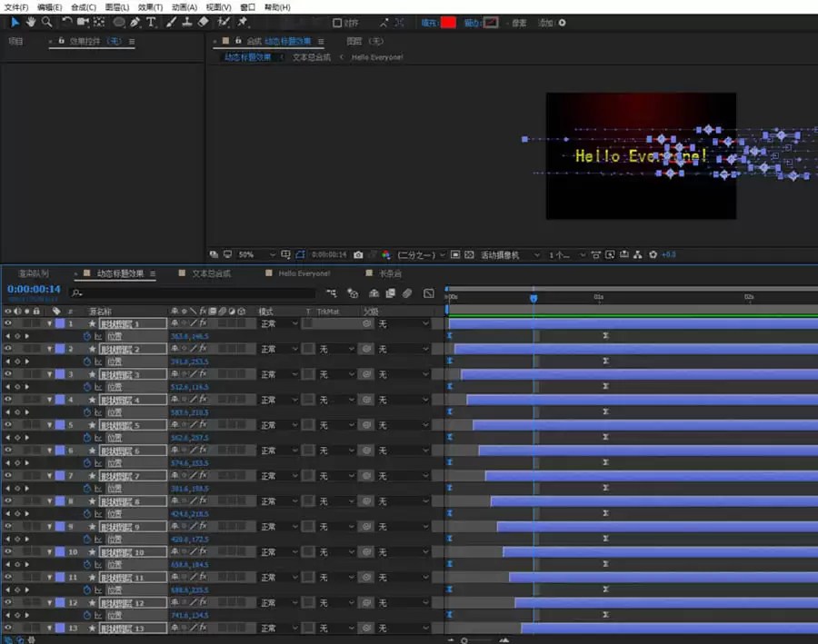Click the red fill color swatch

[x=448, y=23]
